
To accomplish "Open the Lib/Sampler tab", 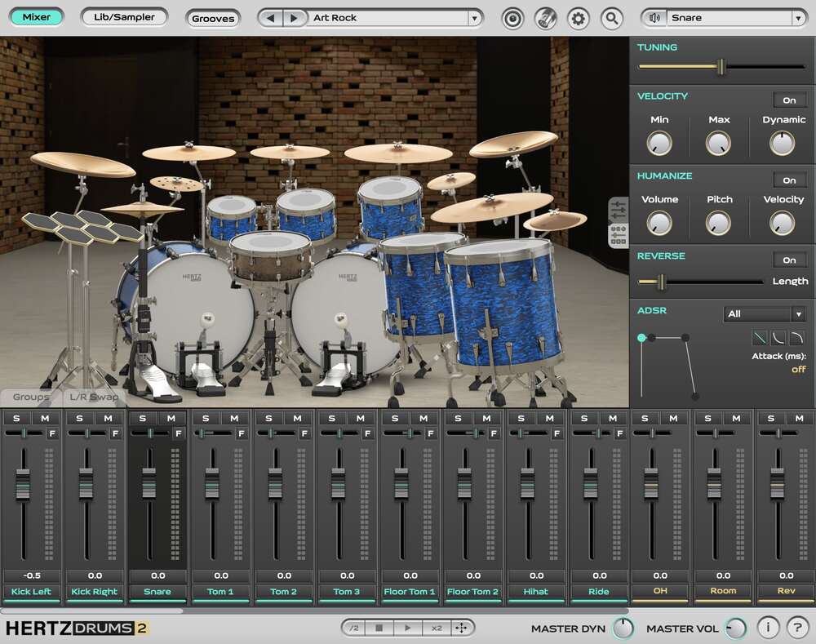I will pyautogui.click(x=124, y=16).
